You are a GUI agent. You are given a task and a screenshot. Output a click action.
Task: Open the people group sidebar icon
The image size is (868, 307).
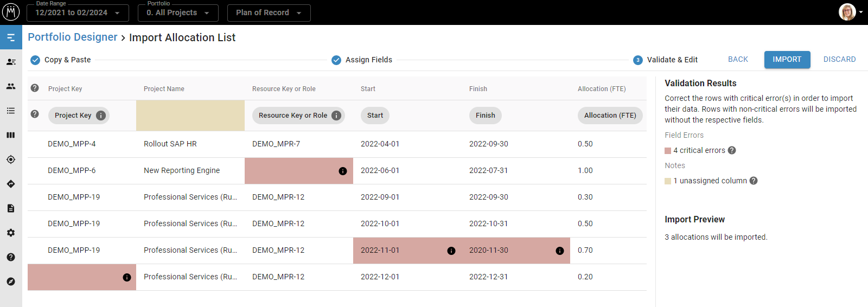(11, 86)
